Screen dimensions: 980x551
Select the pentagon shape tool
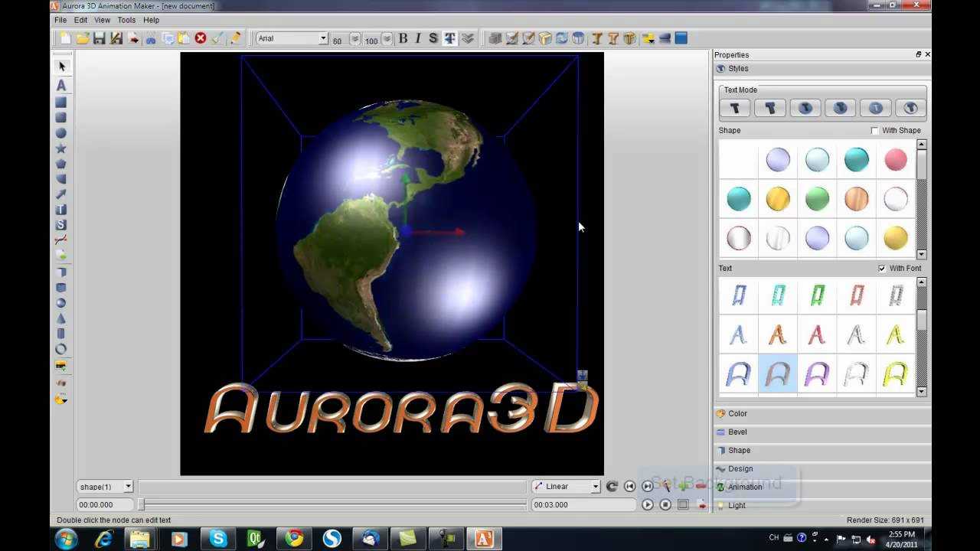(61, 164)
